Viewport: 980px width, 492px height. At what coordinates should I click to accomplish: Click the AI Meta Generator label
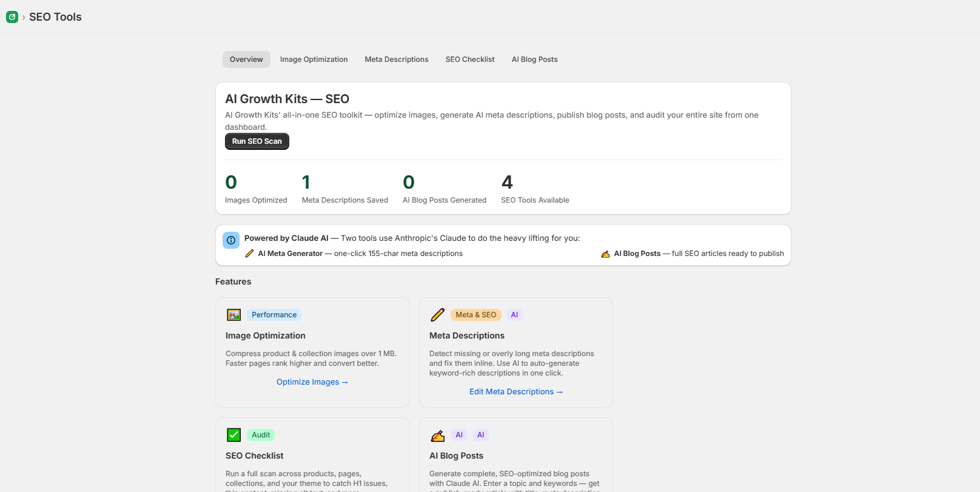[x=290, y=254]
